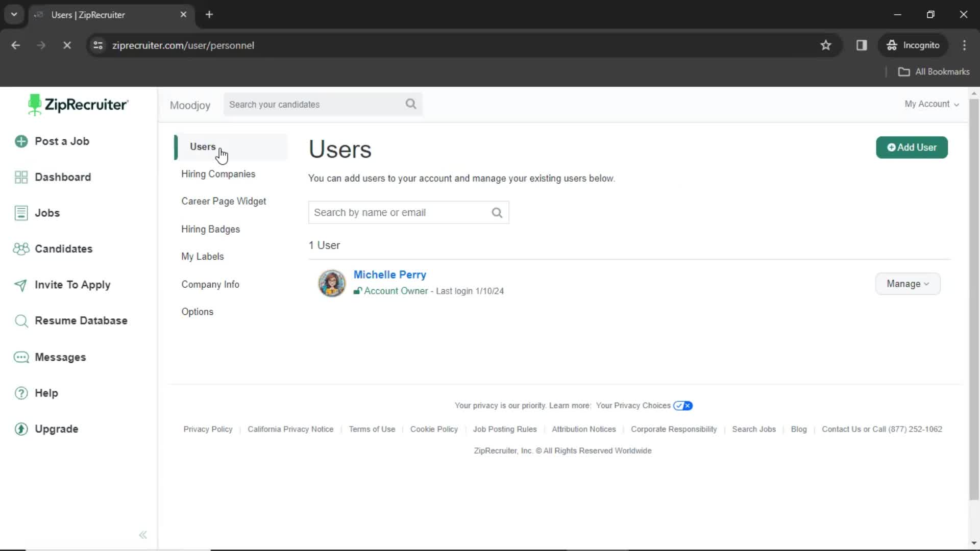Expand the My Account dropdown
The height and width of the screenshot is (551, 980).
[932, 104]
